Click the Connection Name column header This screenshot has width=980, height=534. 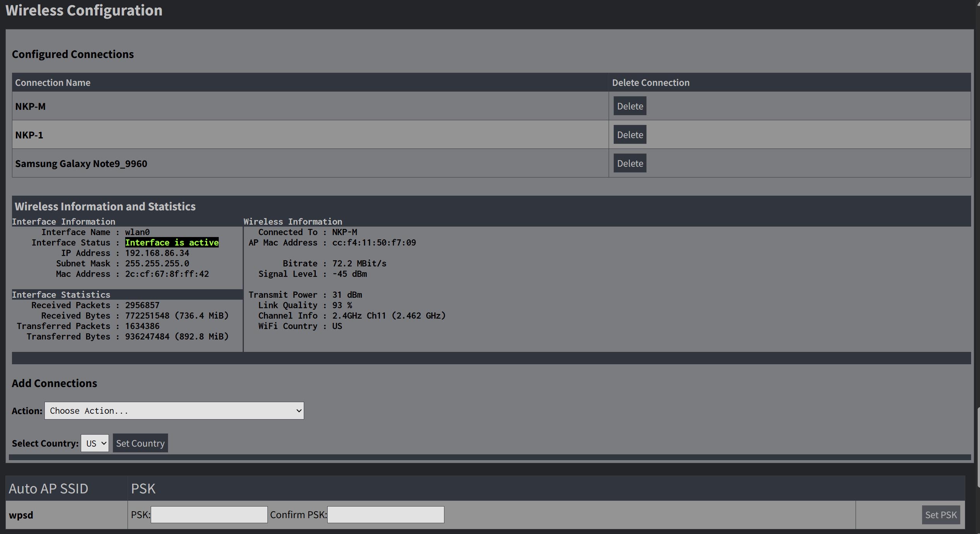point(53,82)
